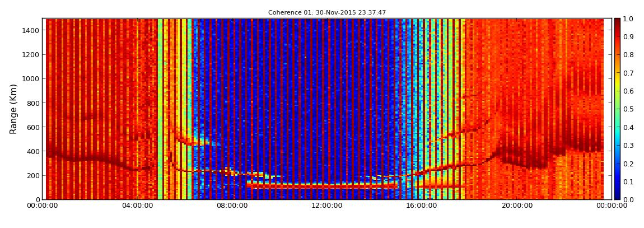Click the colorbar 0.9 label
Image resolution: width=644 pixels, height=228 pixels.
[x=628, y=37]
